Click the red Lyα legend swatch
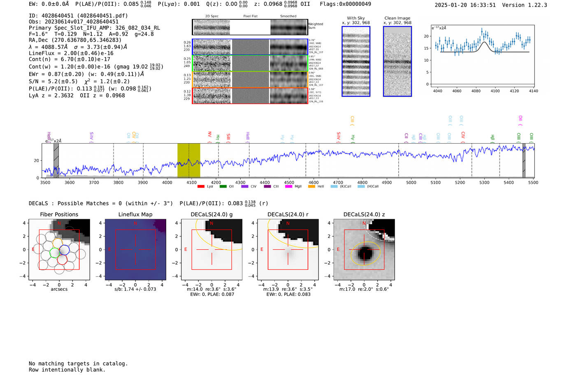 coord(201,186)
